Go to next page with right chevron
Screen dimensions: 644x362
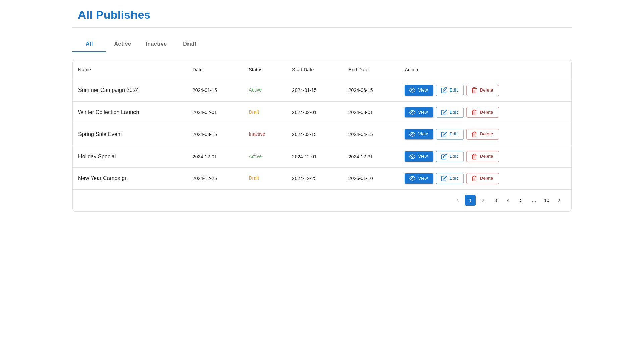click(x=559, y=200)
